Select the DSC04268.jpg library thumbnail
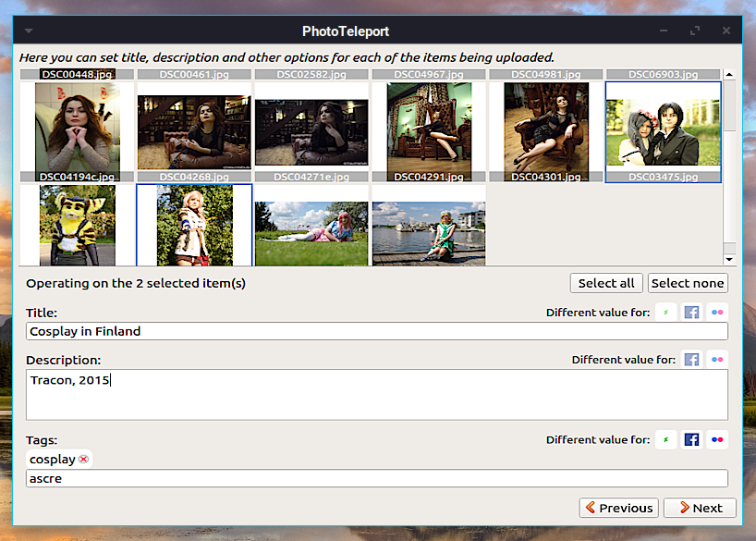The height and width of the screenshot is (541, 756). point(194,131)
